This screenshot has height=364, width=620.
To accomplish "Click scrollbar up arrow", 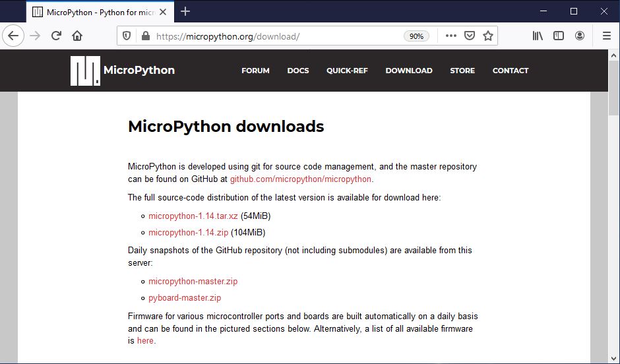I will pos(613,56).
